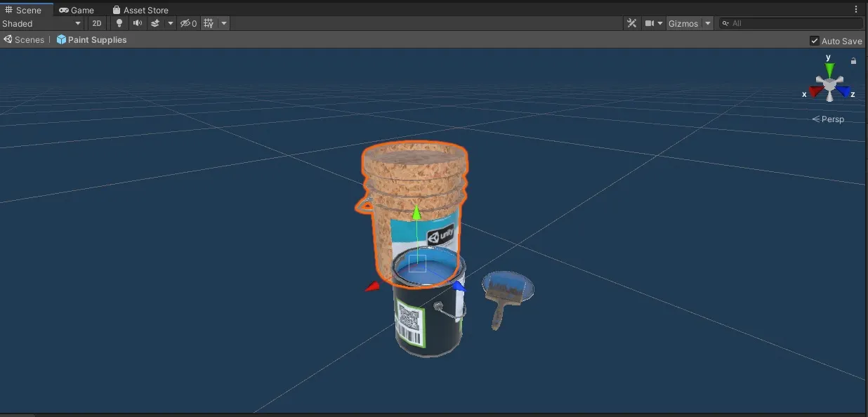Viewport: 868px width, 417px height.
Task: Click the blue Z axis cone on orientation gizmo
Action: point(843,91)
